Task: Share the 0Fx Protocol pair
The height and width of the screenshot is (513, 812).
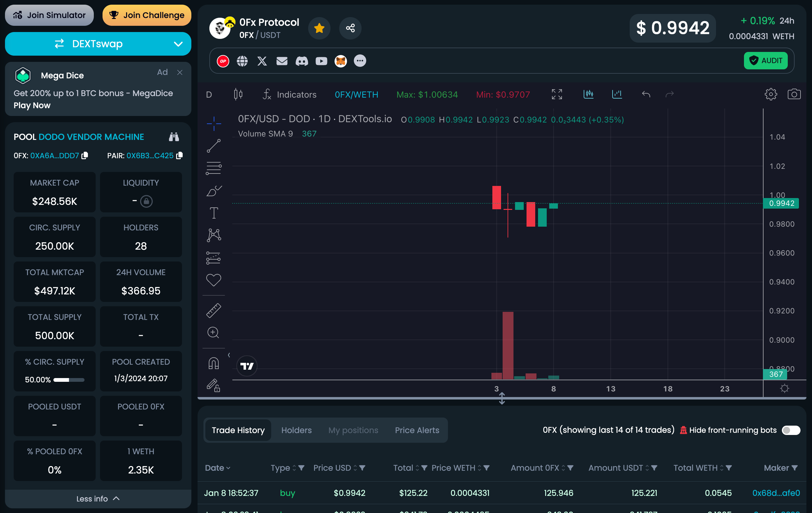Action: pos(350,28)
